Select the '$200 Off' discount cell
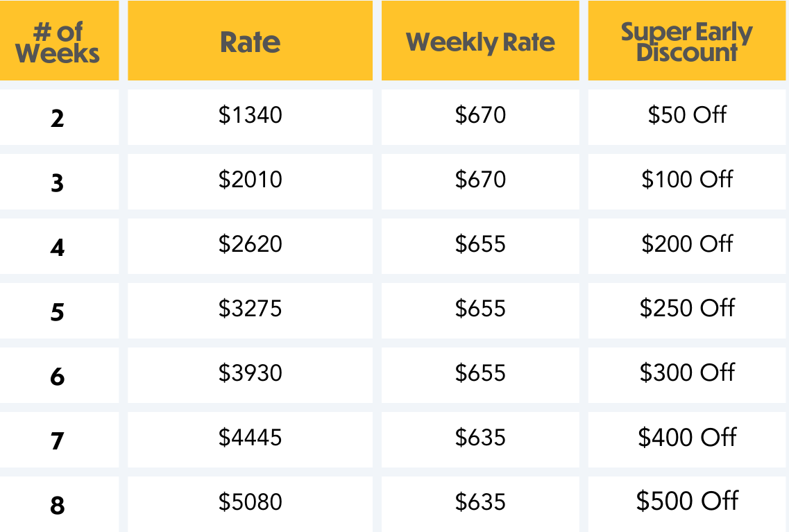 687,244
